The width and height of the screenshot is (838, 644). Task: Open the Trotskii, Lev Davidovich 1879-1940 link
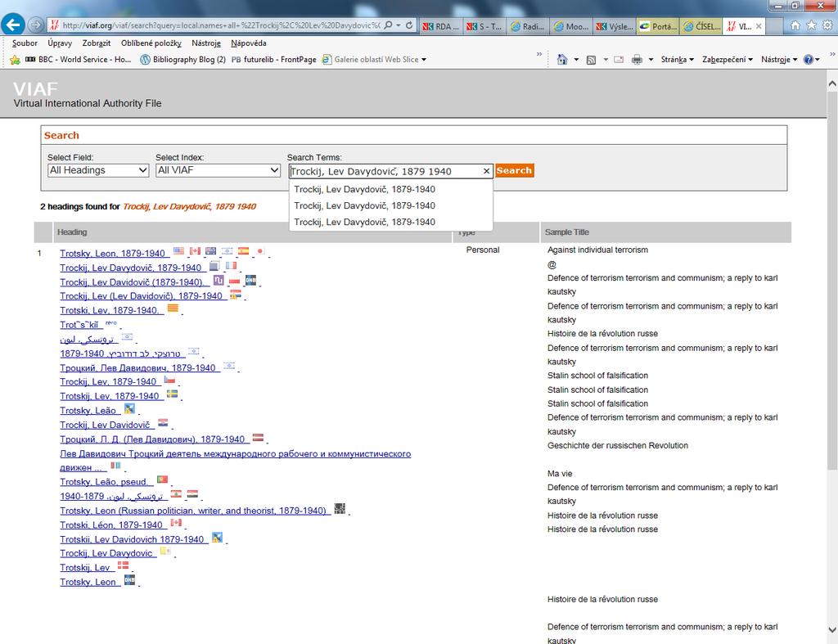pyautogui.click(x=132, y=539)
